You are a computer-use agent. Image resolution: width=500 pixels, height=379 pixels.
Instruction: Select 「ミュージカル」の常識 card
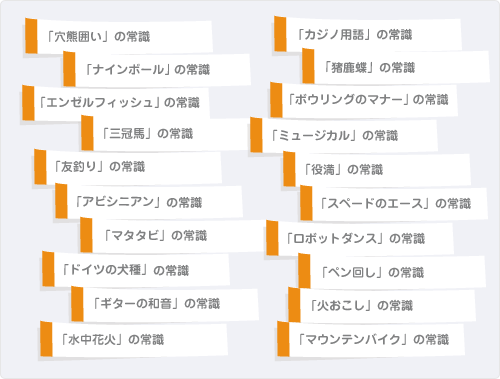click(344, 135)
